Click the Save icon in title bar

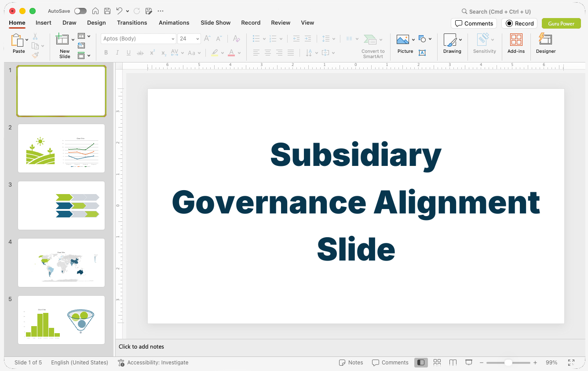pos(107,11)
